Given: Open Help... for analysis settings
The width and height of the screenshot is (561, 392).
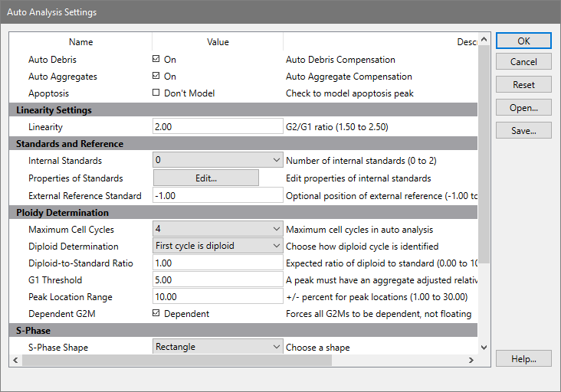Looking at the screenshot, I should pyautogui.click(x=523, y=358).
